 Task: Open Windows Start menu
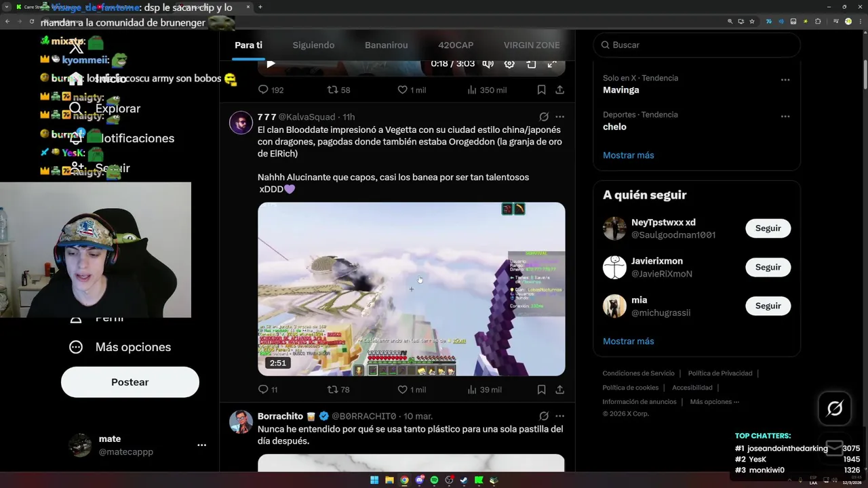point(374,481)
